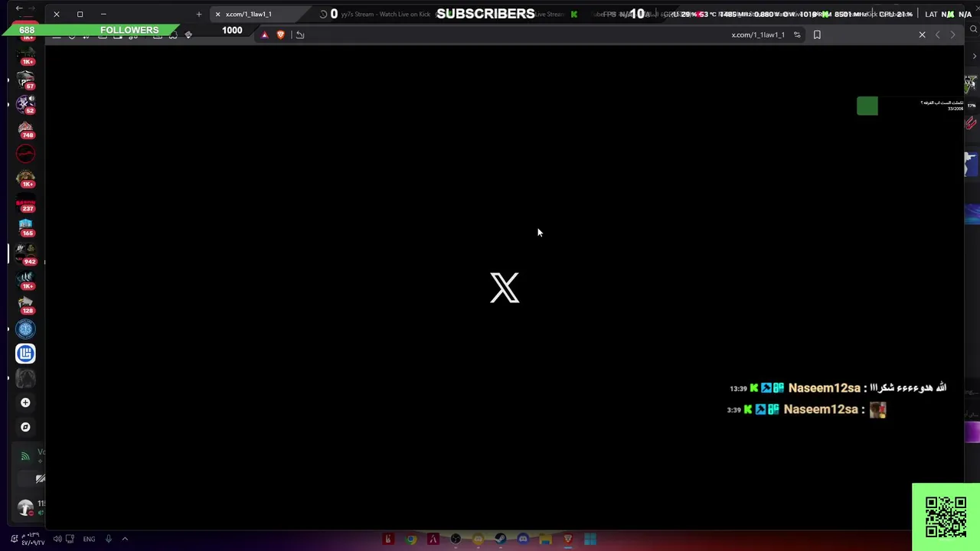The height and width of the screenshot is (551, 980).
Task: Open the Discord server with 165 badge
Action: (25, 227)
